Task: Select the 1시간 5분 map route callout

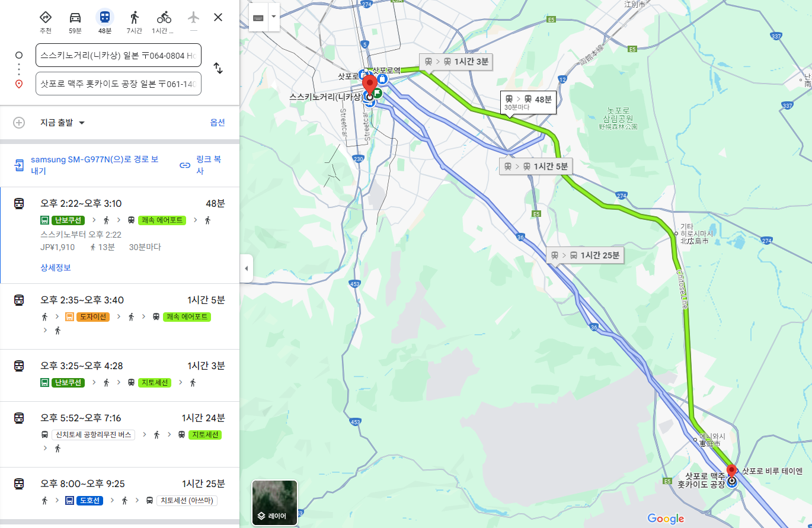Action: (x=536, y=167)
